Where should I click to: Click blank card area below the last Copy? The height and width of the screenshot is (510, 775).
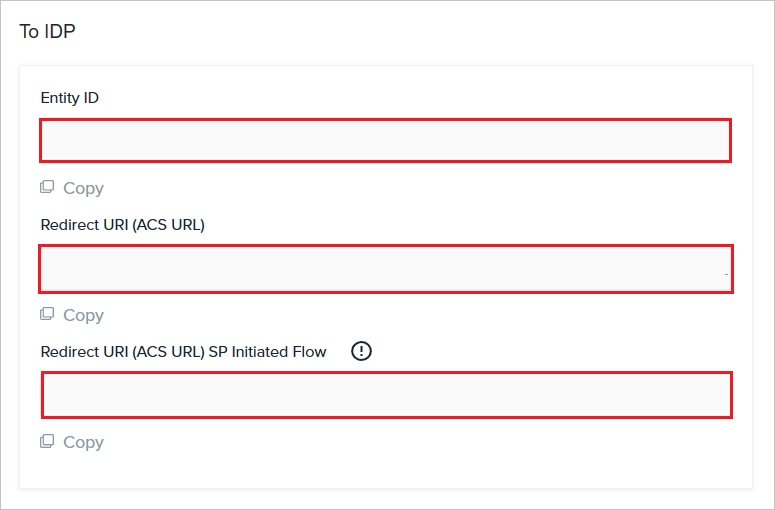pos(386,469)
